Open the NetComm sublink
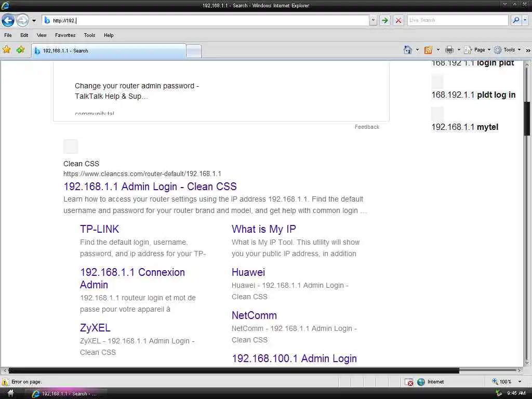Image resolution: width=532 pixels, height=399 pixels. [x=254, y=315]
